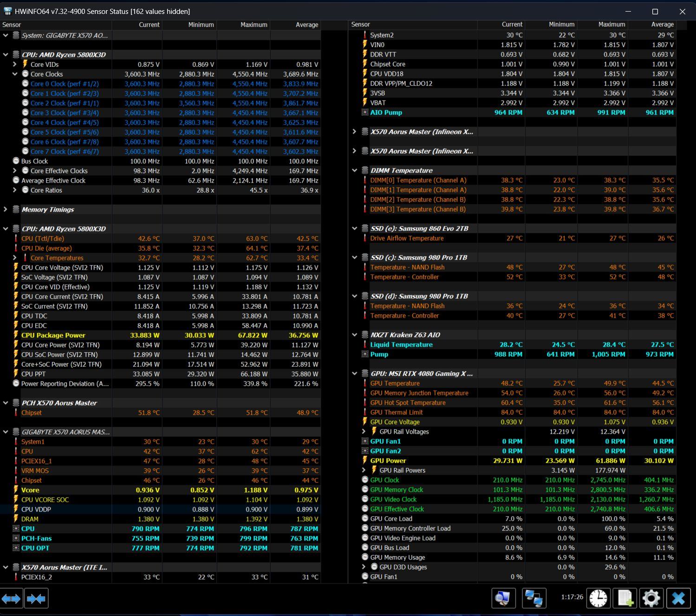The width and height of the screenshot is (696, 616).
Task: Select the CPU EDC row
Action: (x=160, y=325)
